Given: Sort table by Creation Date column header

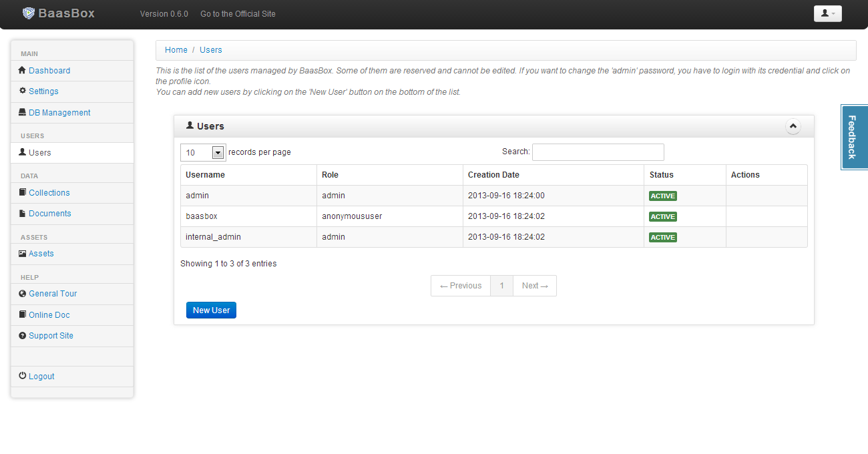Looking at the screenshot, I should [x=554, y=175].
